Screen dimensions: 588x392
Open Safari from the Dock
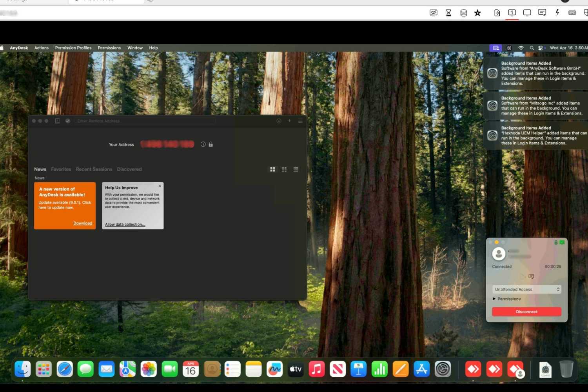65,369
